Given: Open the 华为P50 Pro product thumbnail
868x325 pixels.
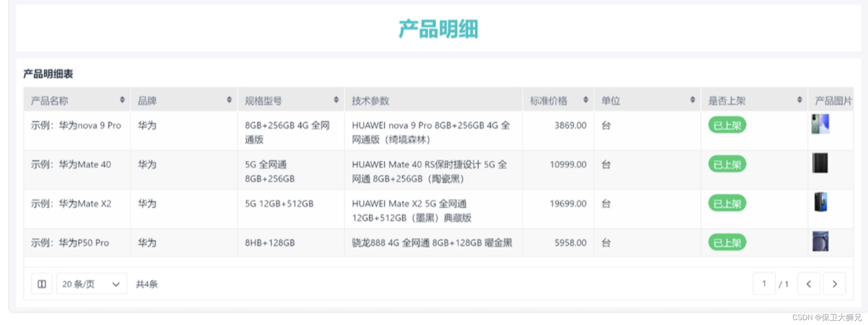Looking at the screenshot, I should point(820,241).
